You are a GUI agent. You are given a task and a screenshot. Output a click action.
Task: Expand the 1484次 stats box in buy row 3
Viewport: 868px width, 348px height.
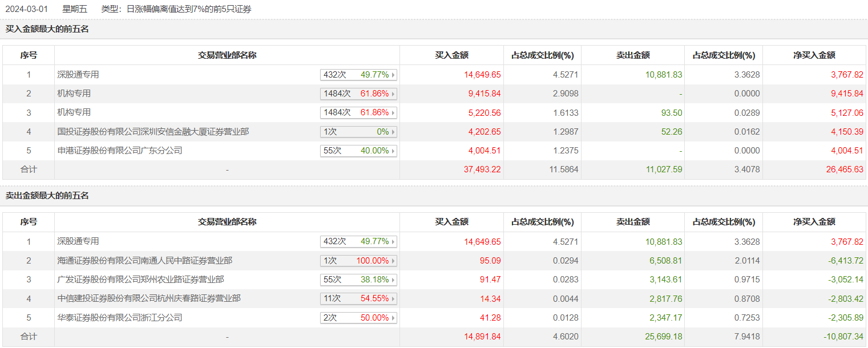point(358,112)
